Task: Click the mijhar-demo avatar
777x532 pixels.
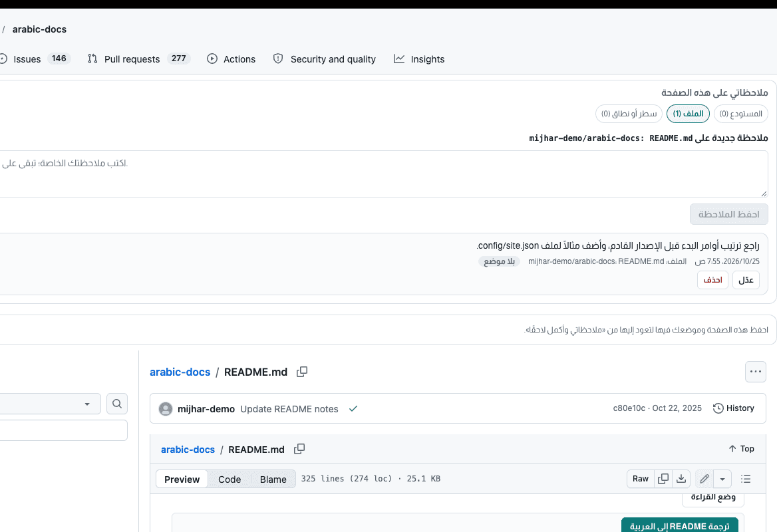Action: click(166, 409)
